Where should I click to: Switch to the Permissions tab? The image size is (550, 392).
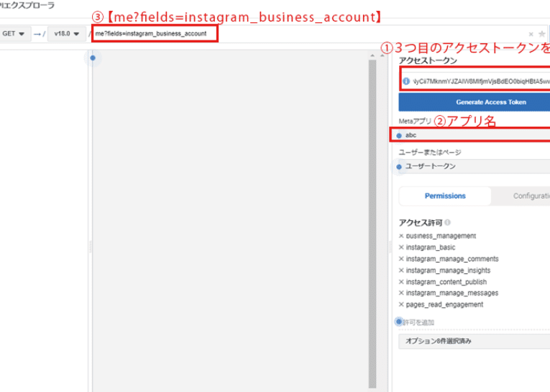point(445,196)
